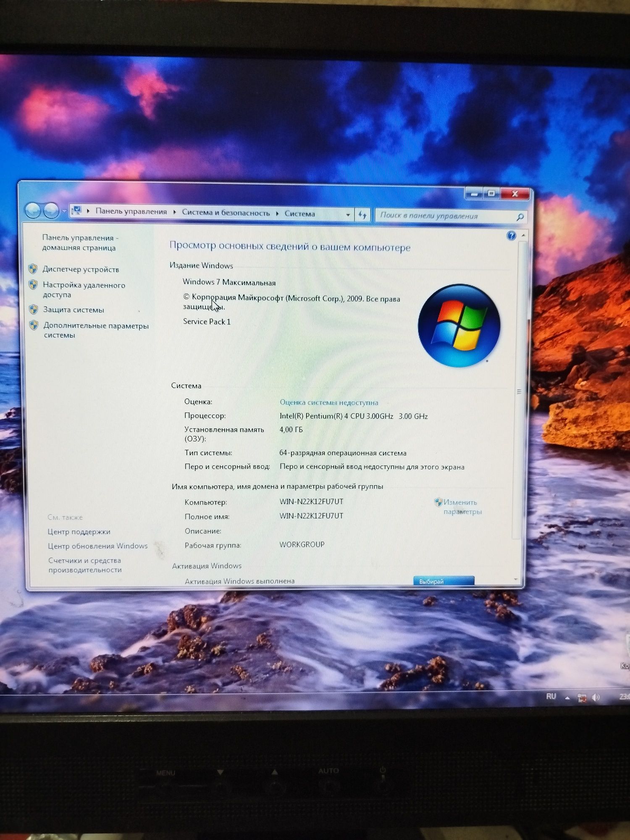
Task: Click shield icon beside 'Настройка удаленного доступа'
Action: pos(33,284)
